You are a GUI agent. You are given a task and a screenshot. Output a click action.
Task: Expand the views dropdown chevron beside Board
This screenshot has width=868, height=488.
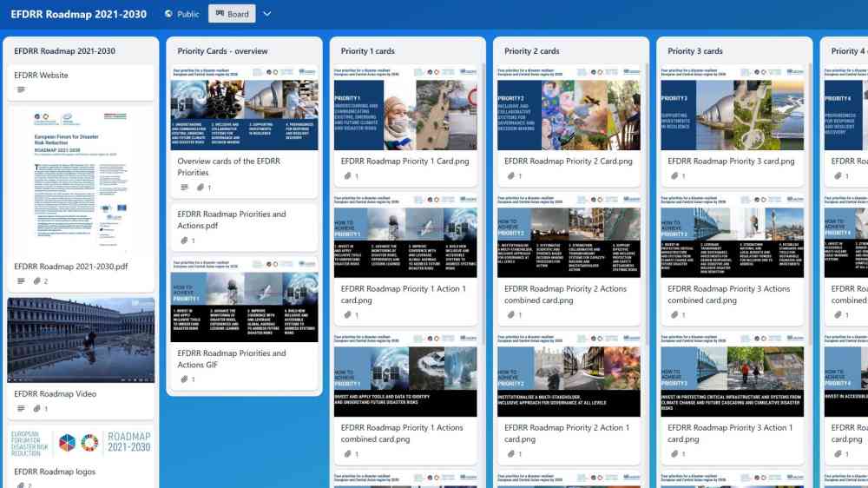pyautogui.click(x=266, y=14)
